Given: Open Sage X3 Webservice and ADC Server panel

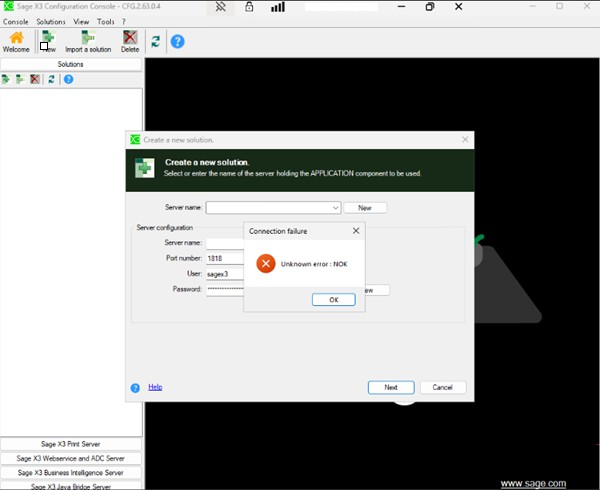Looking at the screenshot, I should click(x=71, y=458).
